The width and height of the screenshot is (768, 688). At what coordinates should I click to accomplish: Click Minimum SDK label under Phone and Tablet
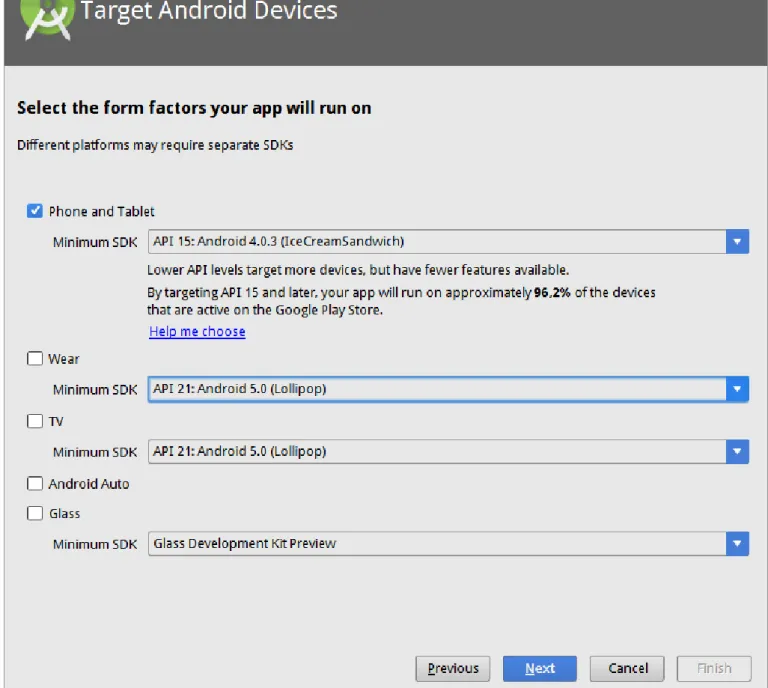tap(95, 242)
